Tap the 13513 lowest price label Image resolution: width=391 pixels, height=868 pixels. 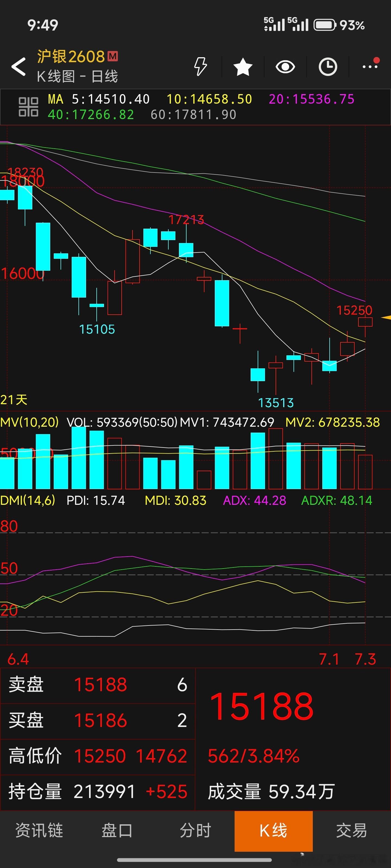276,403
